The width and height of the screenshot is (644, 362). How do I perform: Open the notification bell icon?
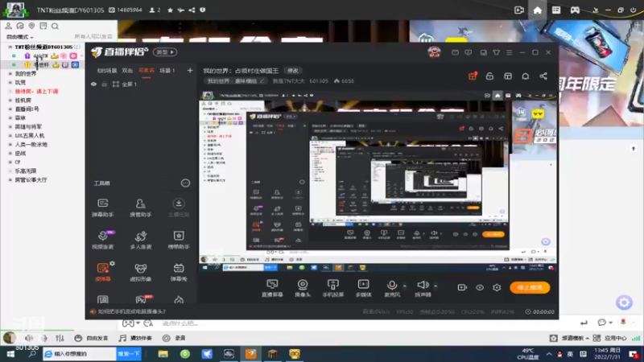pyautogui.click(x=526, y=76)
